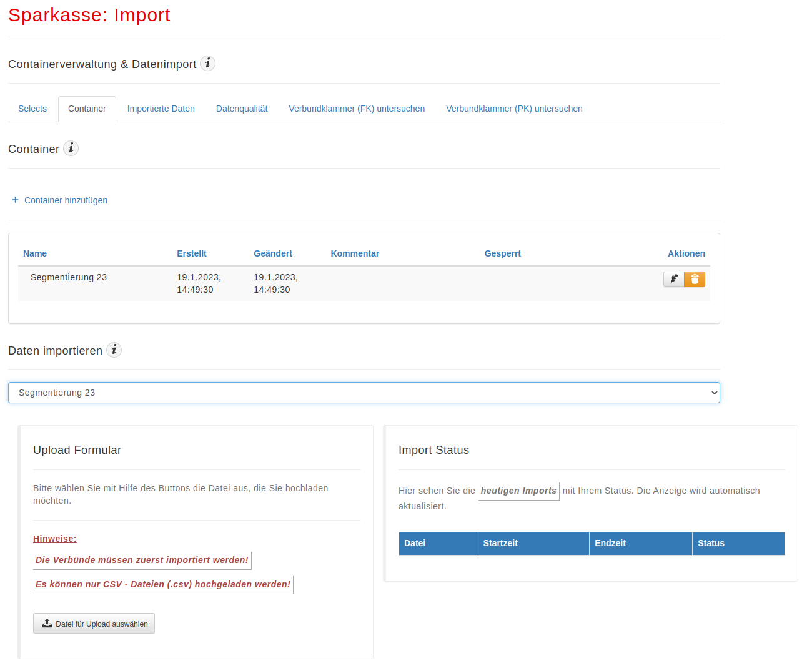
Task: Switch to the Selects tab
Action: click(x=32, y=109)
